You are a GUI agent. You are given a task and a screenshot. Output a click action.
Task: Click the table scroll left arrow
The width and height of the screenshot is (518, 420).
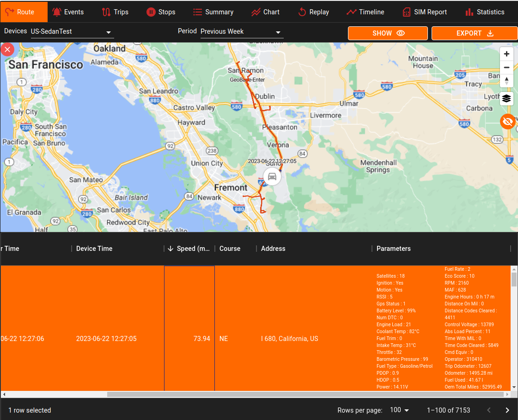point(4,394)
